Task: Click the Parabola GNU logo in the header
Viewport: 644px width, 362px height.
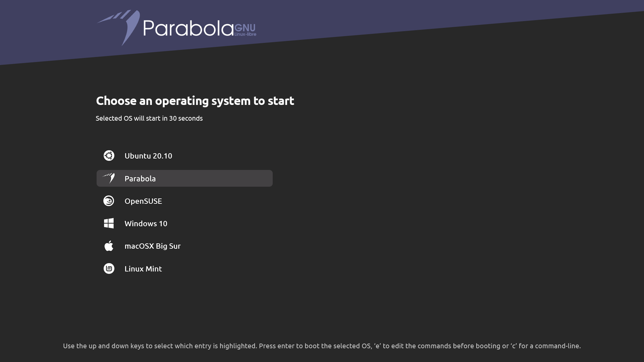Action: click(176, 28)
